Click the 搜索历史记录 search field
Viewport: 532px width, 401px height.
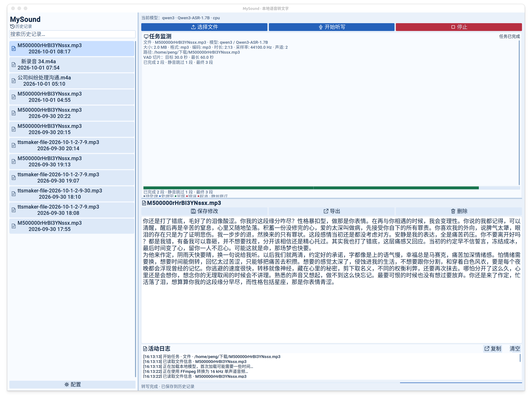(72, 34)
